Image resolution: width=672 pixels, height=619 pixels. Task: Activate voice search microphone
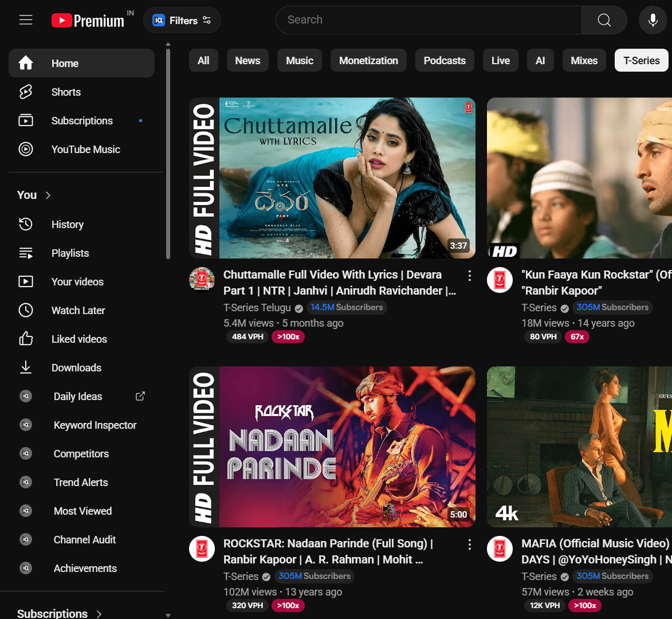[653, 20]
